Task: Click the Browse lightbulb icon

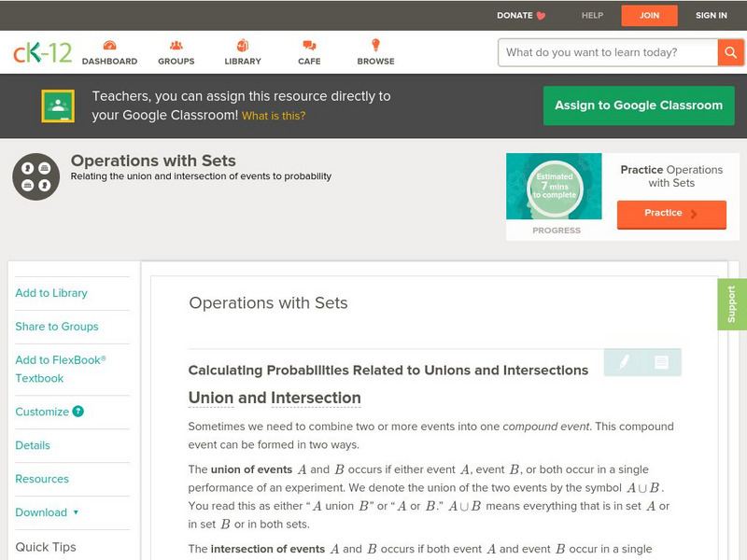Action: pyautogui.click(x=375, y=46)
